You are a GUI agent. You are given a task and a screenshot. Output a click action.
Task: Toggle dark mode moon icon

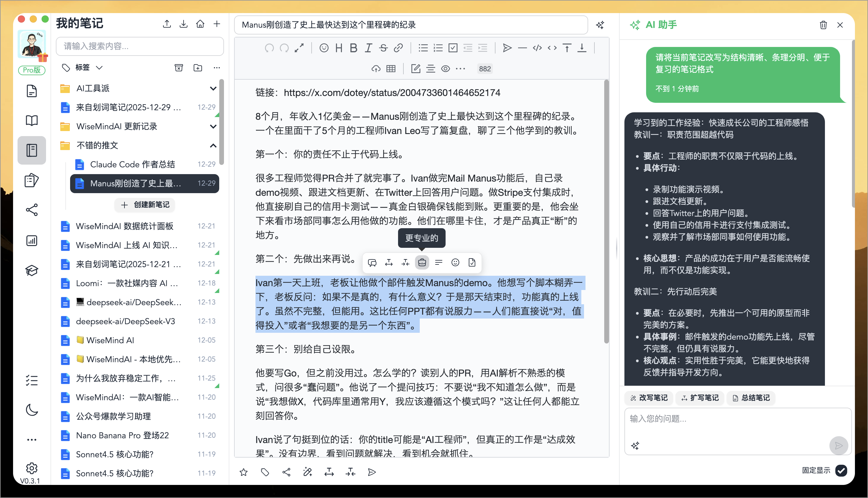pyautogui.click(x=31, y=410)
